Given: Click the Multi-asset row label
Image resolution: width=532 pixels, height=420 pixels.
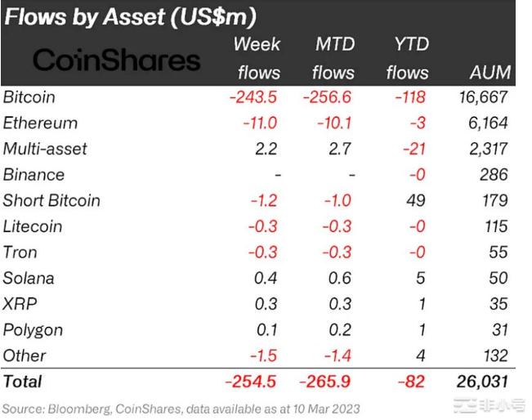Looking at the screenshot, I should 45,149.
